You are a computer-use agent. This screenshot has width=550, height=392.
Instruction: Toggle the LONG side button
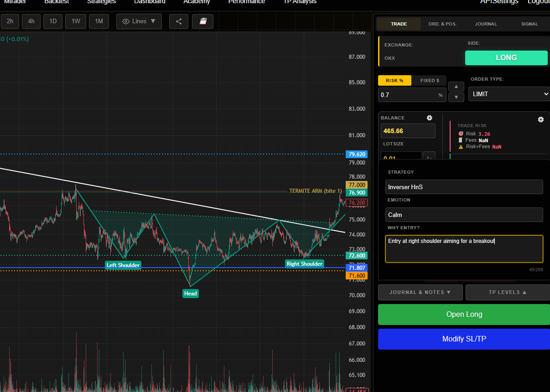click(x=506, y=58)
